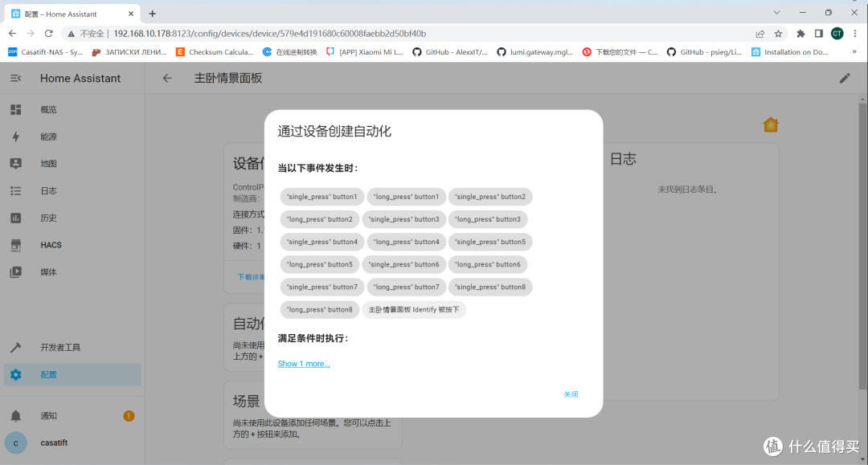This screenshot has width=868, height=465.
Task: Open the 日志 logbook list icon
Action: (15, 191)
